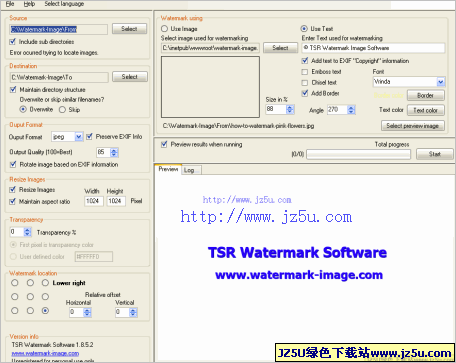Open the Help menu
This screenshot has width=456, height=363.
tap(29, 4)
